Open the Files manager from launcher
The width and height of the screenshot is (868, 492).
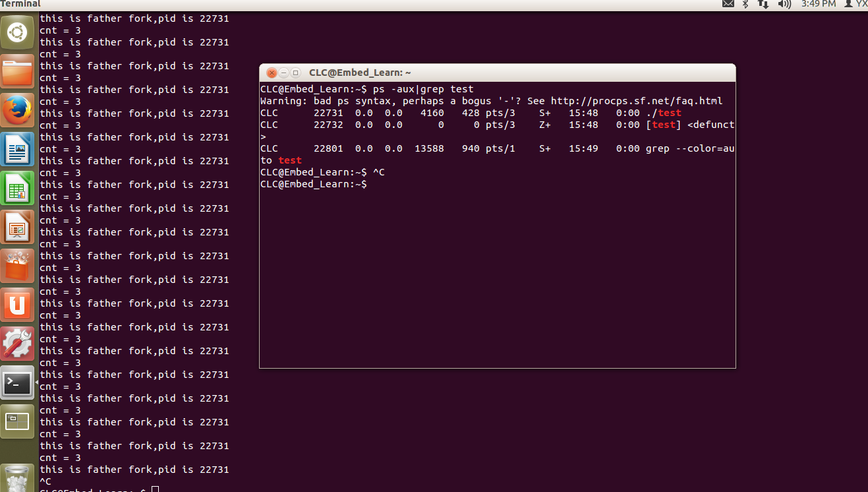17,71
